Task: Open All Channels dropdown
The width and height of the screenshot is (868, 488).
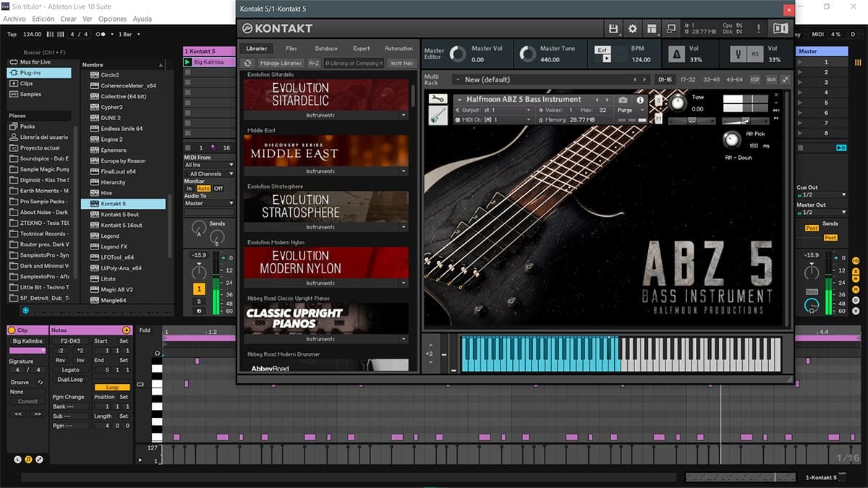Action: point(210,174)
